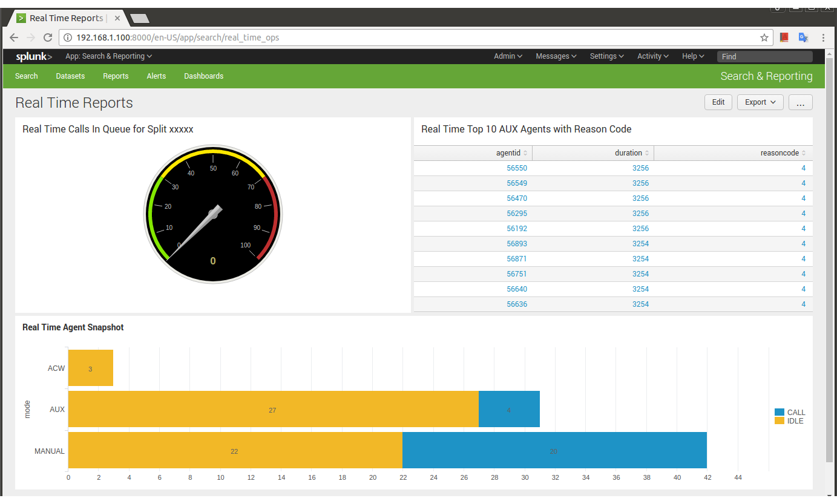Click the red bookmark extension icon
The height and width of the screenshot is (504, 837).
click(x=784, y=38)
